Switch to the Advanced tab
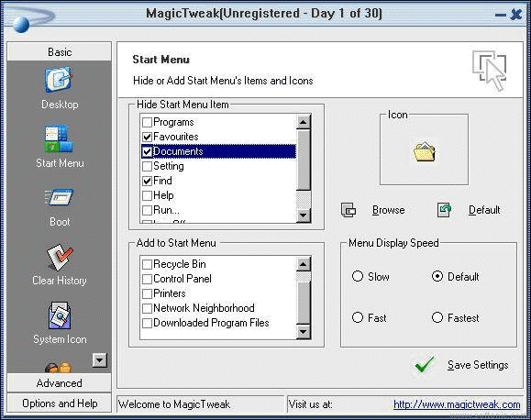This screenshot has height=420, width=531. pyautogui.click(x=60, y=383)
